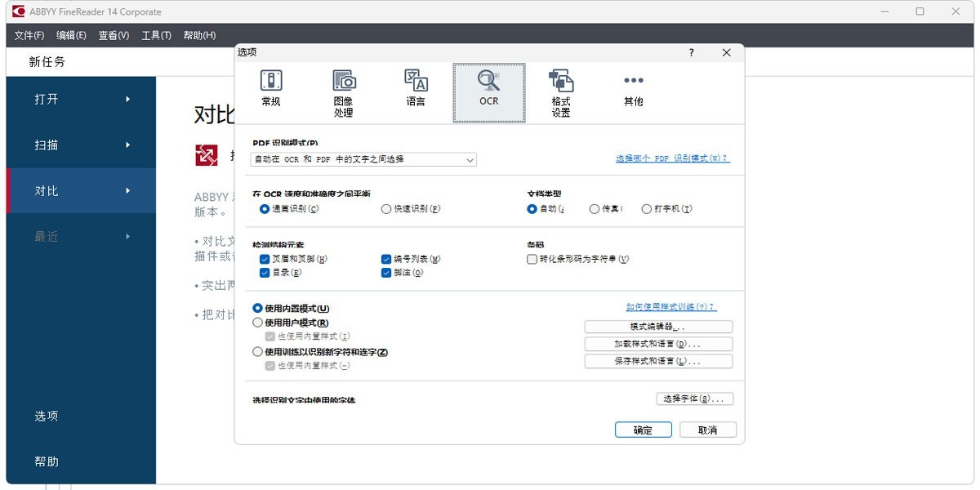
Task: Select the 图像处理 settings icon
Action: pyautogui.click(x=343, y=90)
